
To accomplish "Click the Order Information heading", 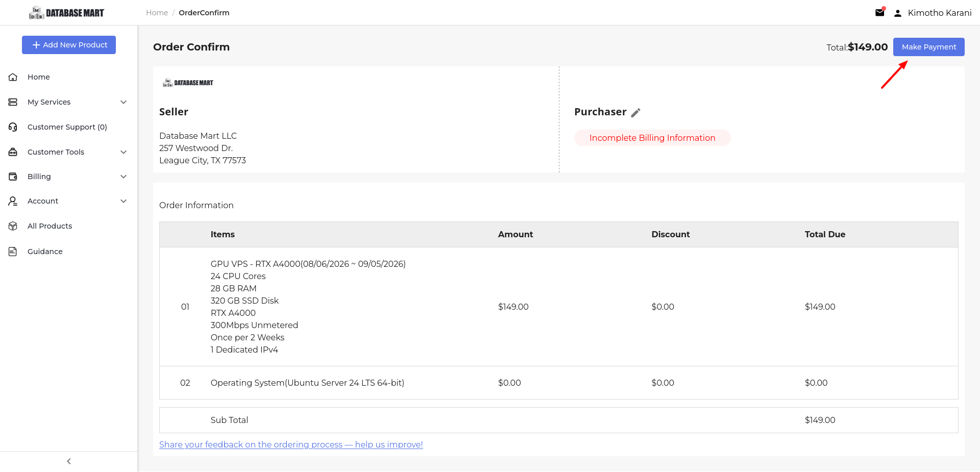I will 197,205.
